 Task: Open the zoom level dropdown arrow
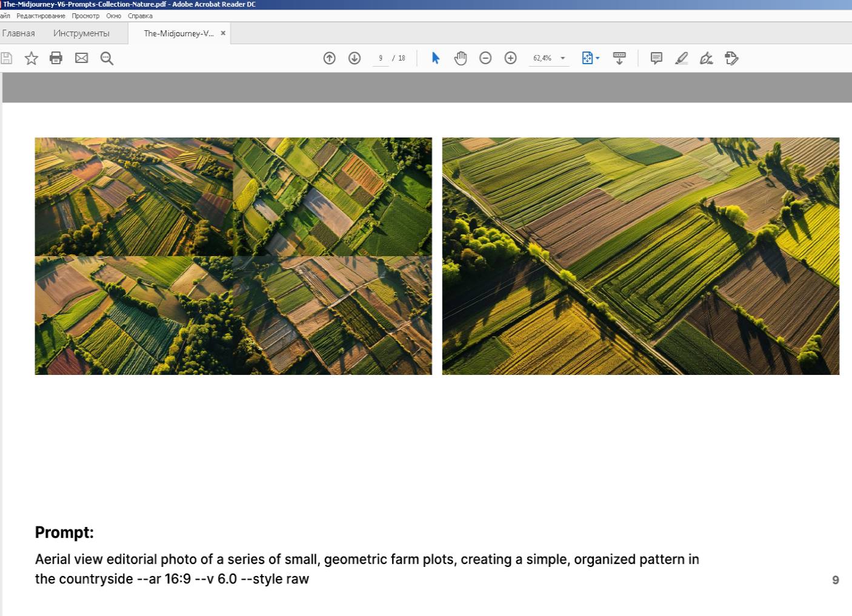[563, 58]
